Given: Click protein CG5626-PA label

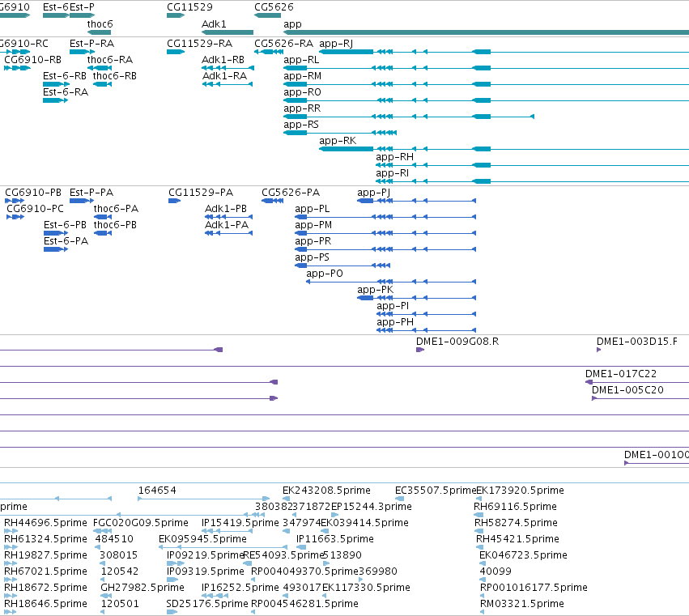Looking at the screenshot, I should pyautogui.click(x=291, y=193).
